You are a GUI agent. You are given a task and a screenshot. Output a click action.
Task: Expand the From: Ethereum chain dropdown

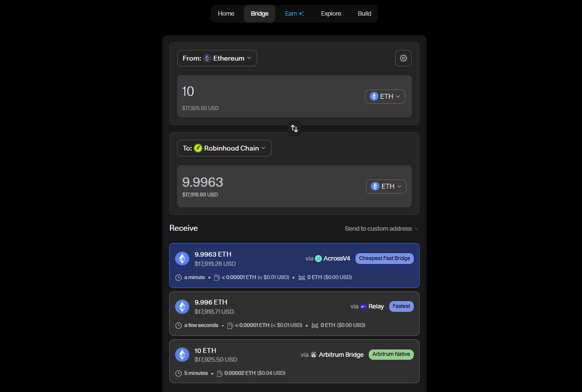point(217,58)
